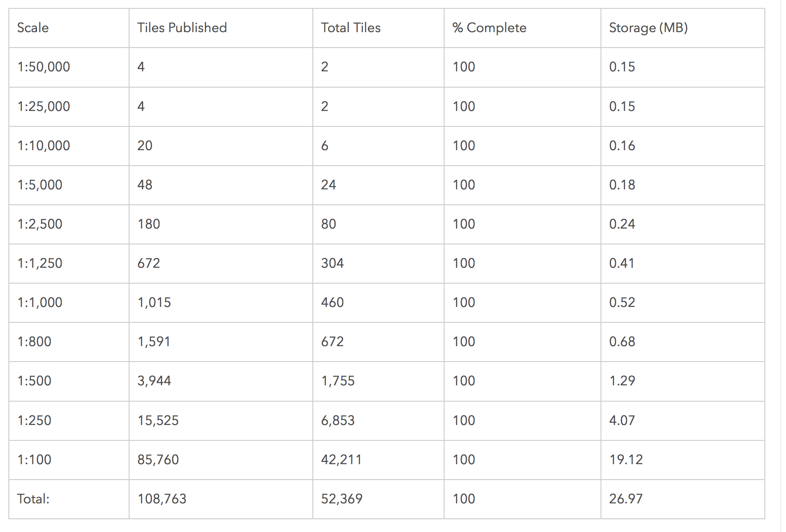Image resolution: width=786 pixels, height=532 pixels.
Task: Select total tiles value 6,853
Action: pos(338,421)
